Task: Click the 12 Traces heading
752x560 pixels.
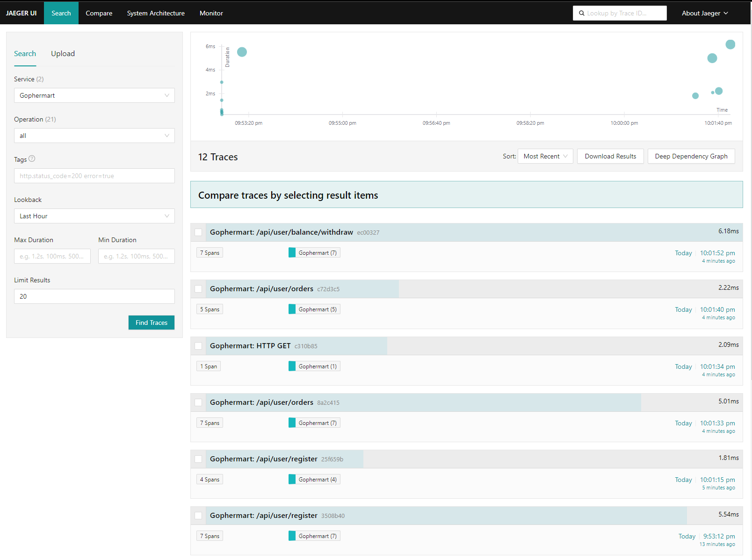Action: [218, 157]
